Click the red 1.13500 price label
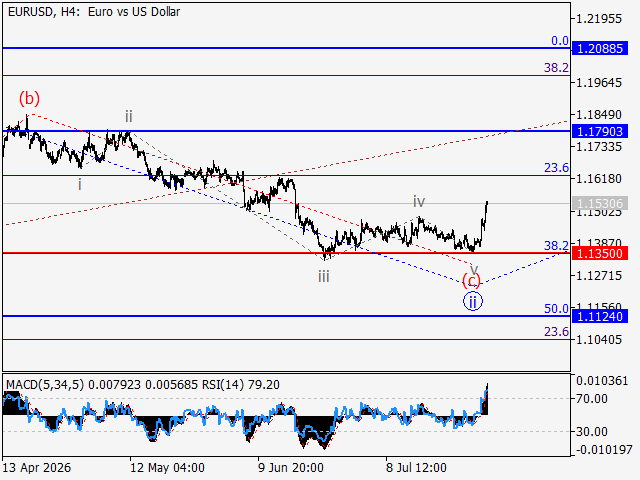Viewport: 640px width, 480px height. 600,253
